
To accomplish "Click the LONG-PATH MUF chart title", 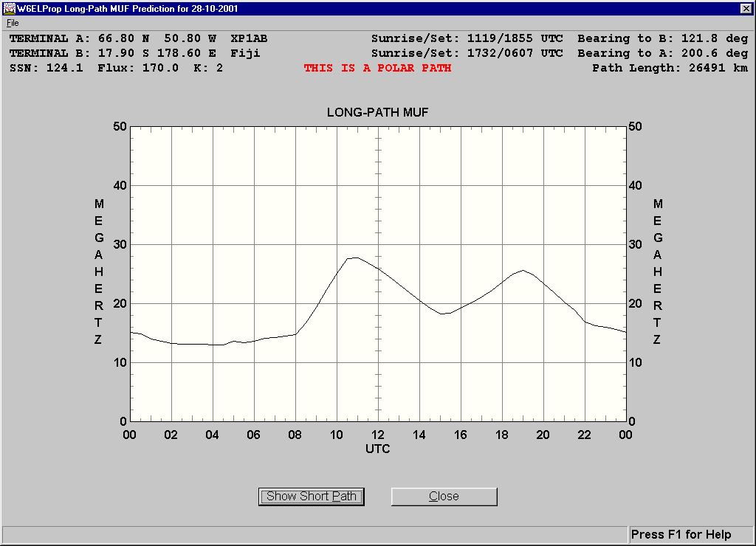I will coord(377,112).
